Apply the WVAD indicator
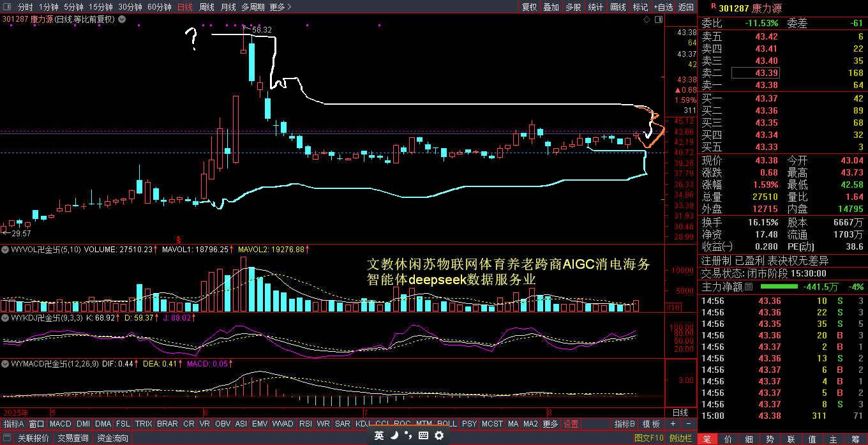This screenshot has height=445, width=868. [x=283, y=424]
